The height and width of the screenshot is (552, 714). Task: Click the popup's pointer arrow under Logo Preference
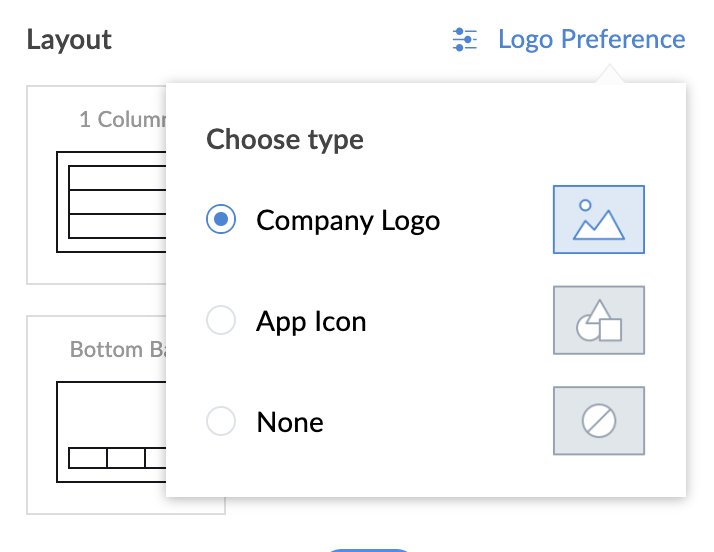tap(609, 75)
